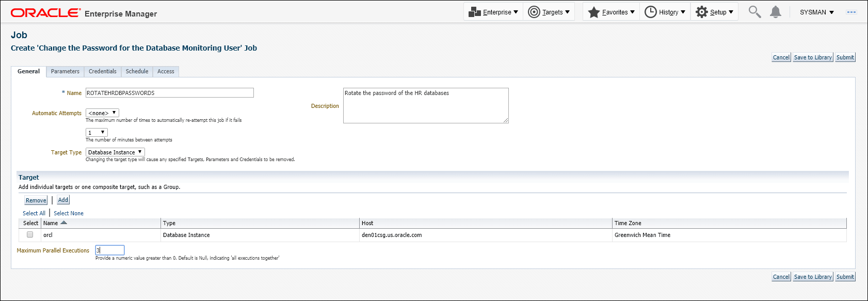Click the Select All link
Viewport: 868px width, 301px height.
(x=34, y=213)
